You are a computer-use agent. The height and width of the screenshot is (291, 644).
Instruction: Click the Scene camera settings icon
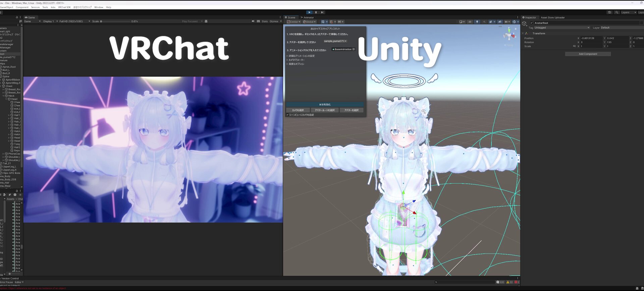(507, 22)
